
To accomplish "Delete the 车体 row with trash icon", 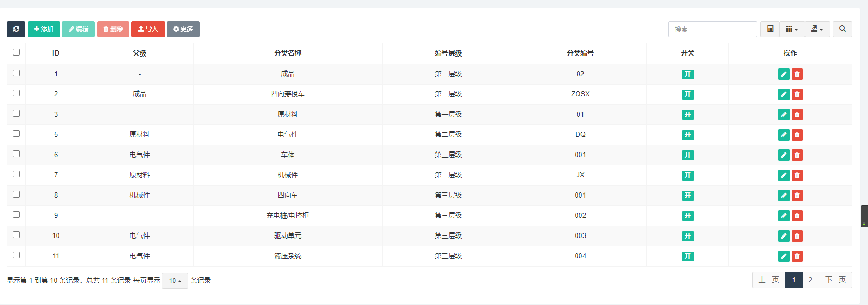I will click(x=797, y=155).
